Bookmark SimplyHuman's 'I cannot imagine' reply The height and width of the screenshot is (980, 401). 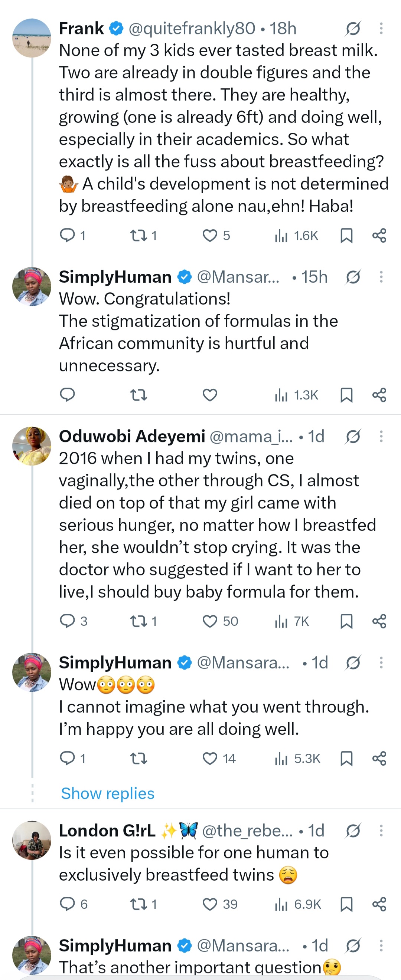tap(346, 758)
